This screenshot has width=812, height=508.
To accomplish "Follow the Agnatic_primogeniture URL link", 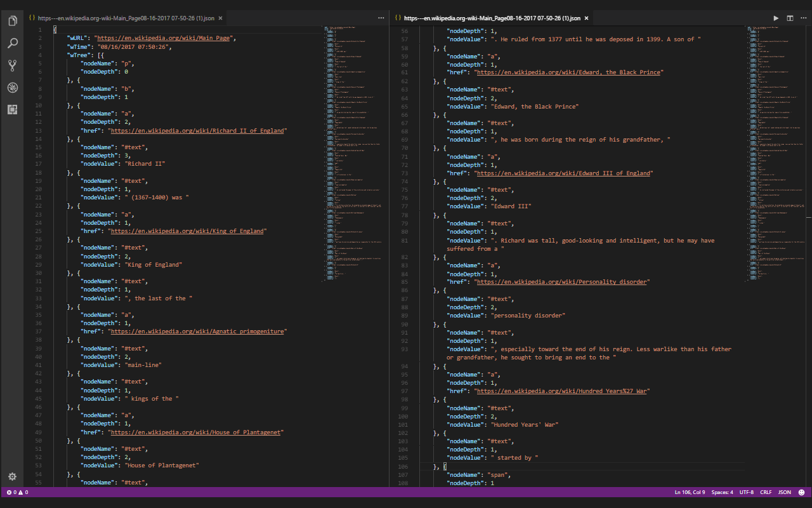I will click(x=197, y=331).
